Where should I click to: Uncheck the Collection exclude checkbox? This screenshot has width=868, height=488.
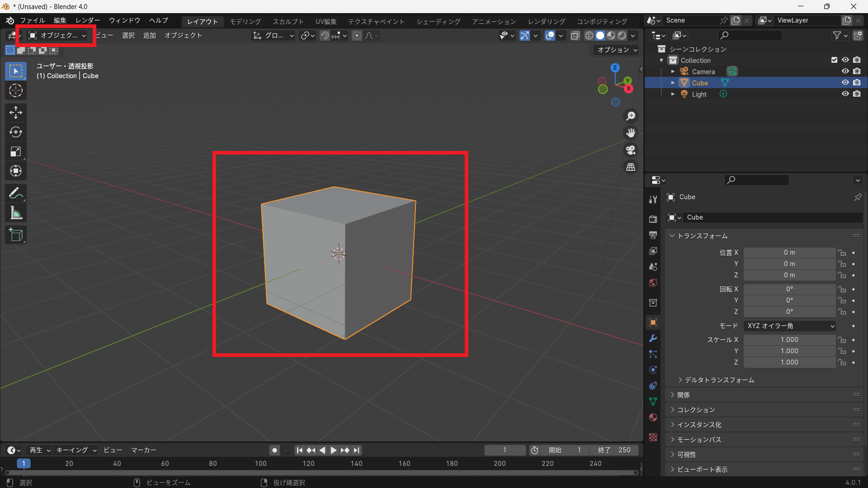tap(834, 60)
